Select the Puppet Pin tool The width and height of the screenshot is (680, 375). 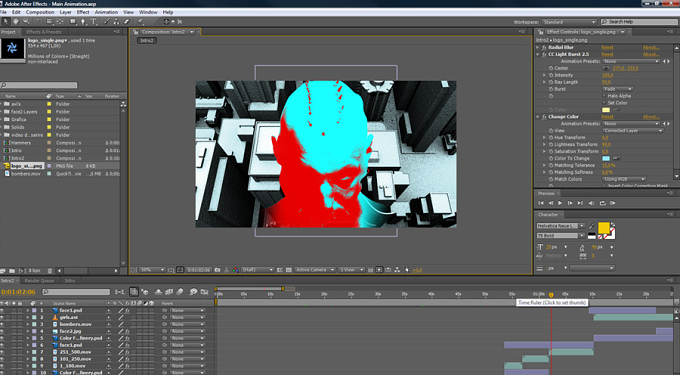point(140,21)
